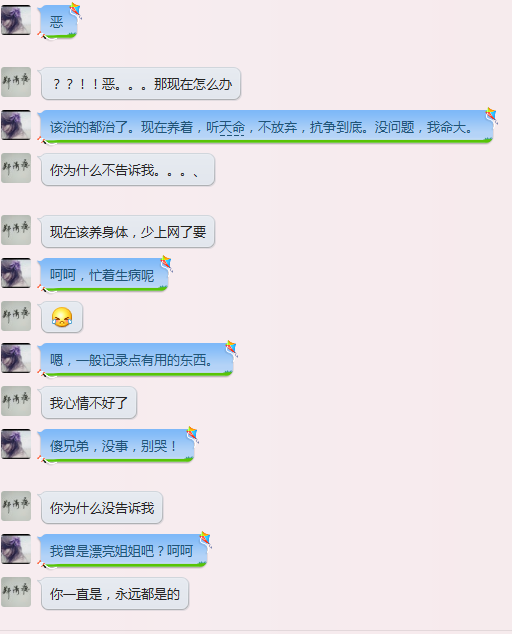Click the kite icon on the '傻兄弟，没事，别哭！' bubble
The width and height of the screenshot is (512, 634).
pos(192,434)
